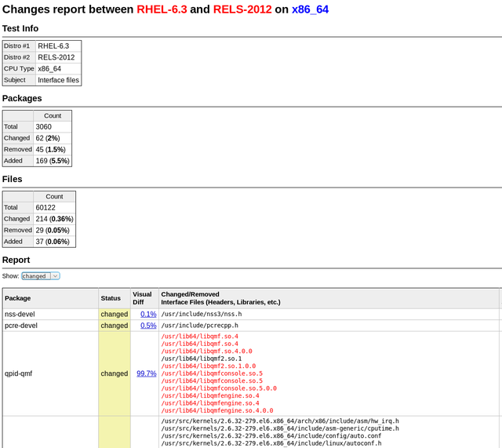Click the /usr/include/nss3/nss.h file path
502x448 pixels.
click(202, 314)
